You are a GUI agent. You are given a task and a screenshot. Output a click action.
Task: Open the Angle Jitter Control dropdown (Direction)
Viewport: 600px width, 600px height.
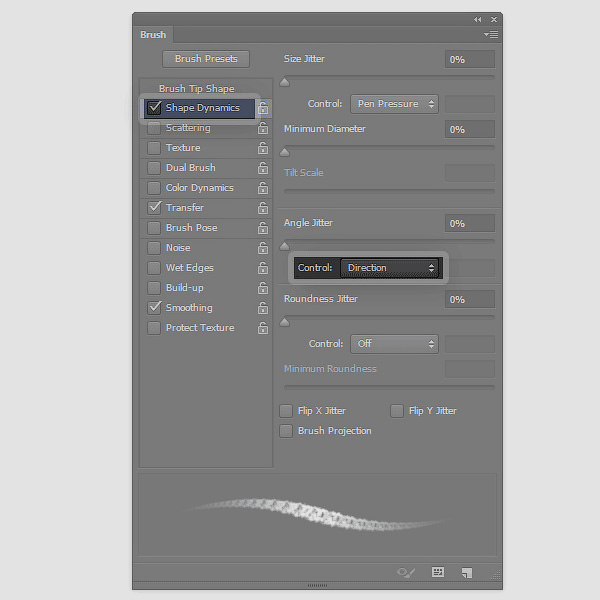390,268
